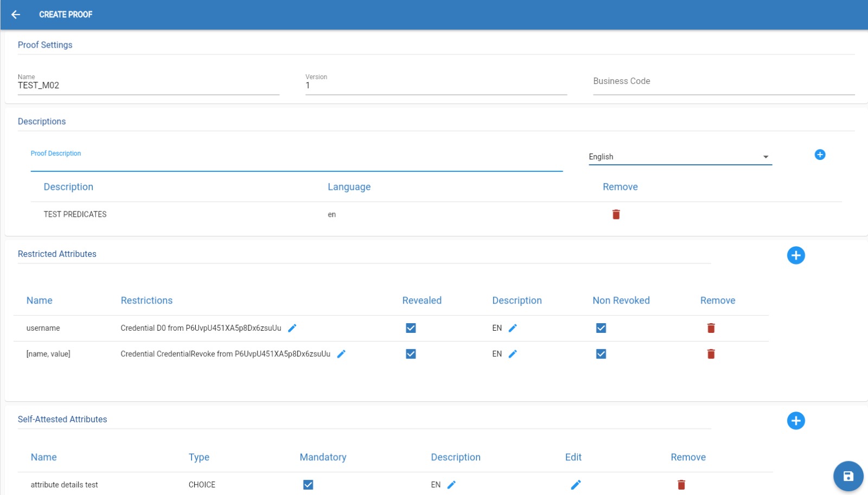The image size is (868, 495).
Task: Click the Revealed column header
Action: (422, 300)
